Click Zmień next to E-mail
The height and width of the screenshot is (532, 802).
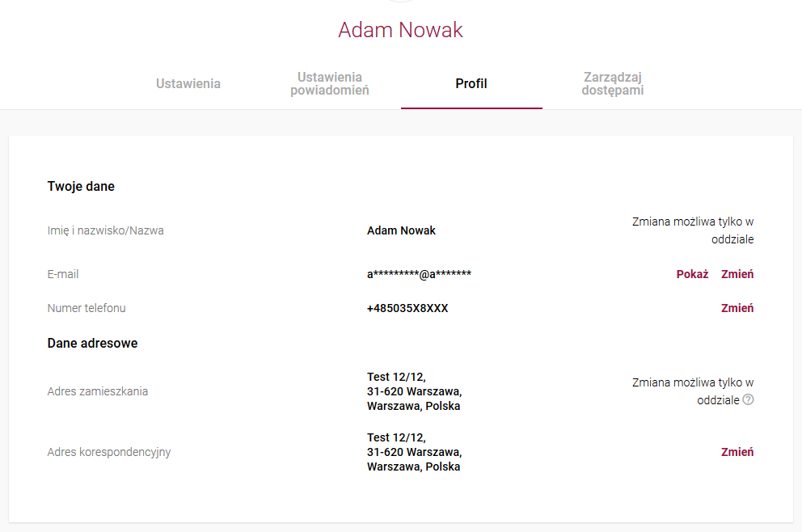click(x=737, y=274)
